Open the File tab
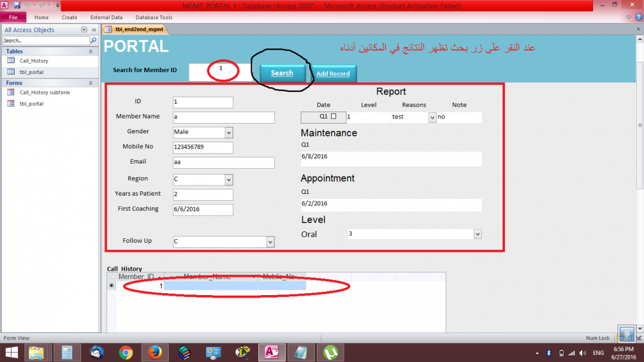 click(x=13, y=17)
